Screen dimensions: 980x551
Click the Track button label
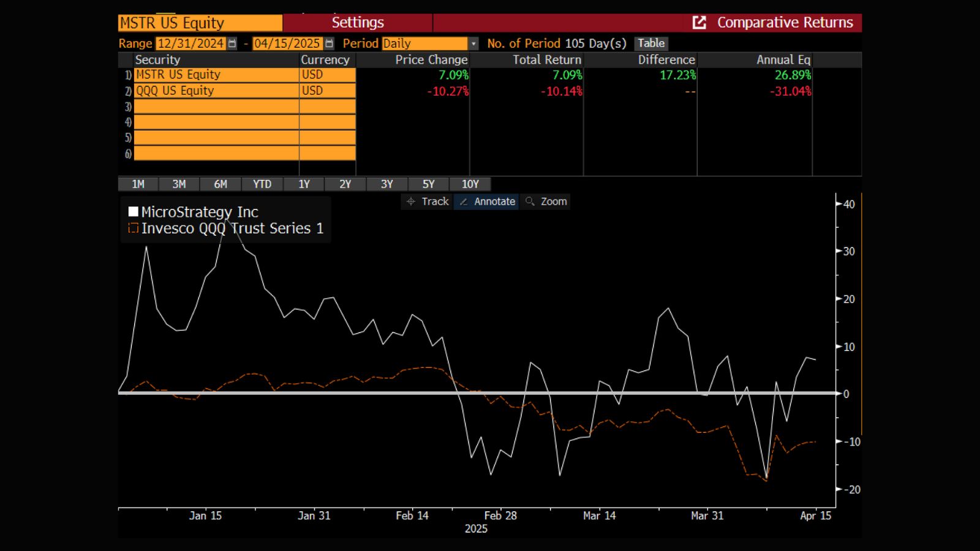pos(435,201)
